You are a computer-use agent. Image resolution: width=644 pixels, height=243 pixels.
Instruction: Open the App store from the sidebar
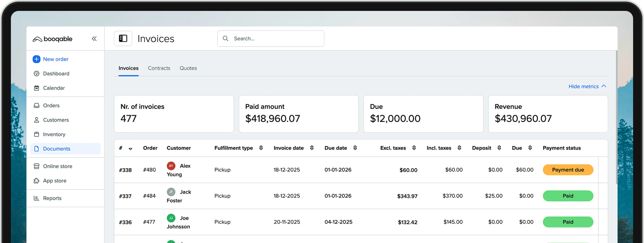click(54, 180)
